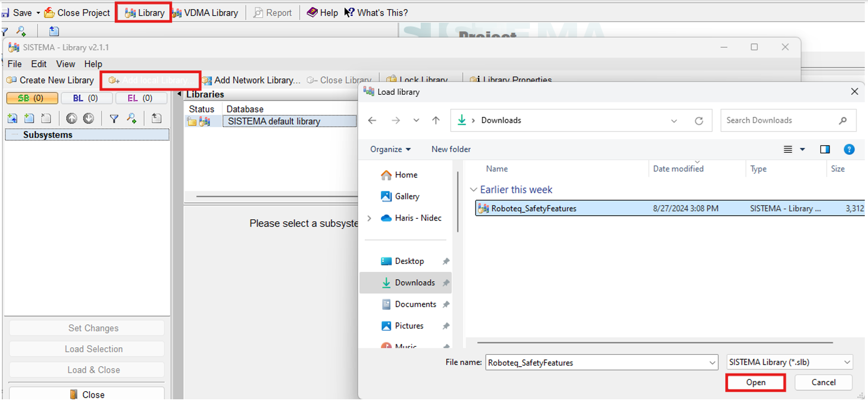Open Library from the main toolbar

(144, 12)
